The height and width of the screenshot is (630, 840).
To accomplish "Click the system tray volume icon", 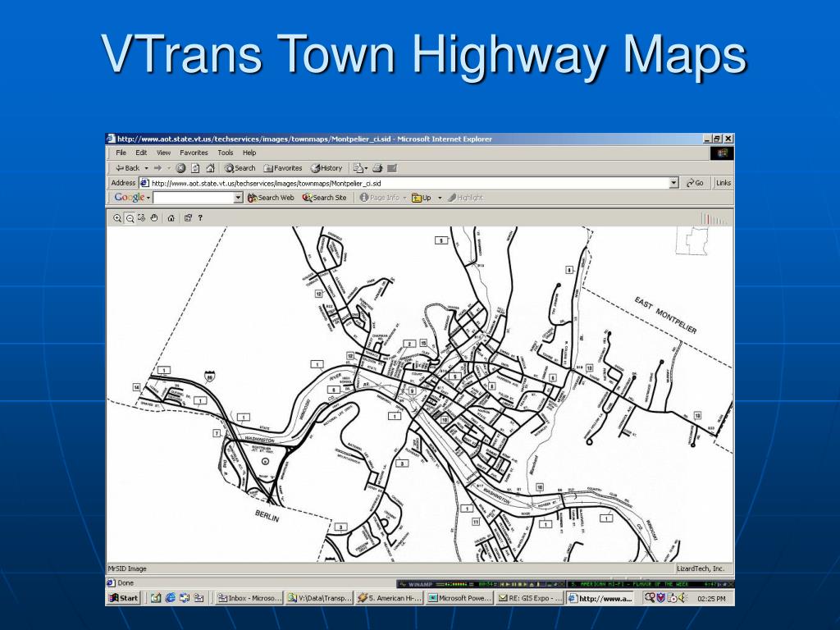I will pos(682,598).
